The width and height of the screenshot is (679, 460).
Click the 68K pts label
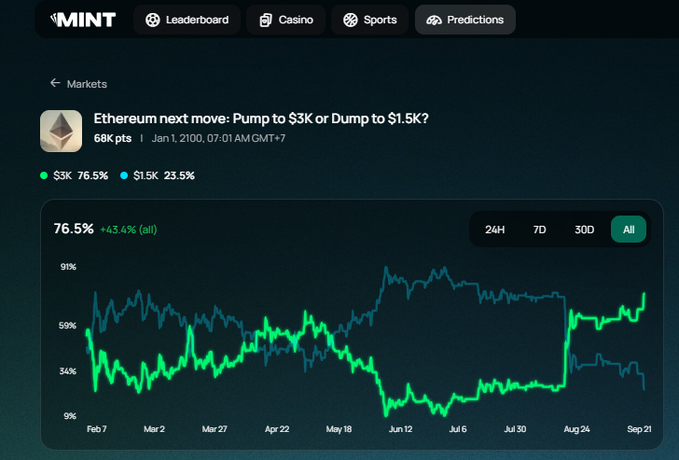pyautogui.click(x=113, y=138)
